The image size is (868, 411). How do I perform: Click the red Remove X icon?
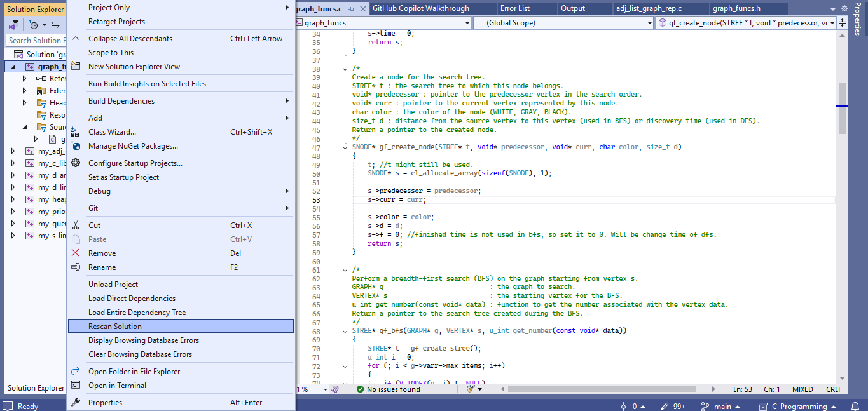tap(76, 253)
